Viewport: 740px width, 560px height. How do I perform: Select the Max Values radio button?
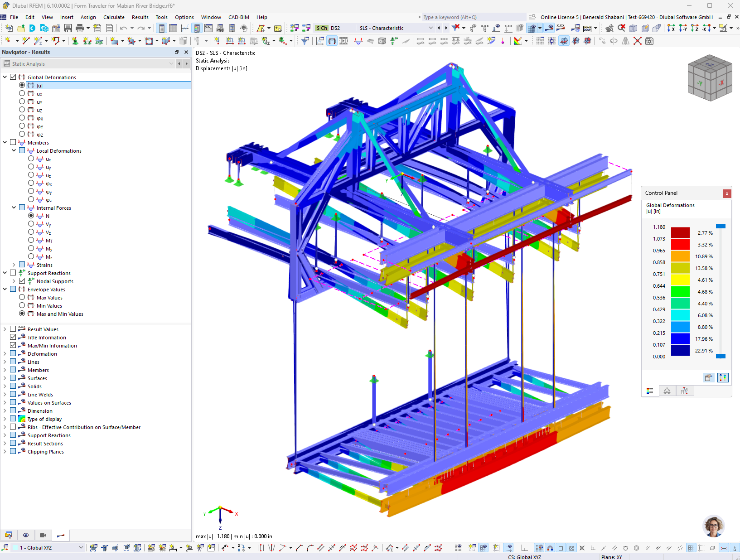point(22,297)
